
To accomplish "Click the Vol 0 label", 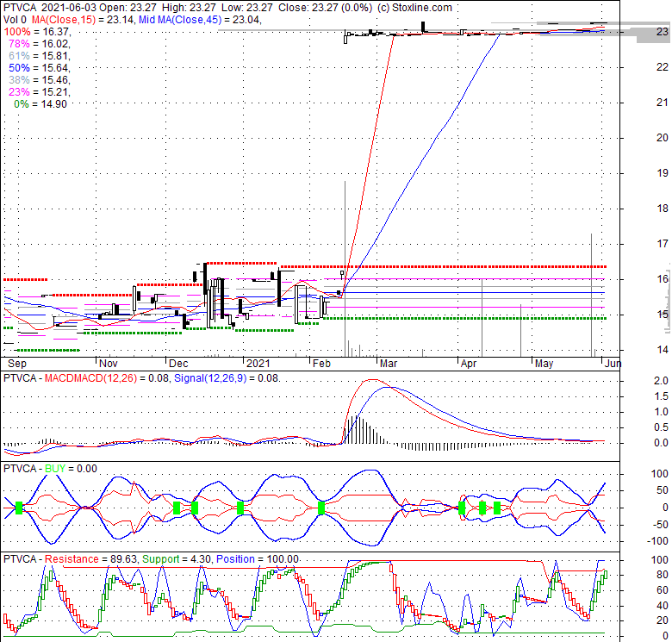I will (15, 20).
